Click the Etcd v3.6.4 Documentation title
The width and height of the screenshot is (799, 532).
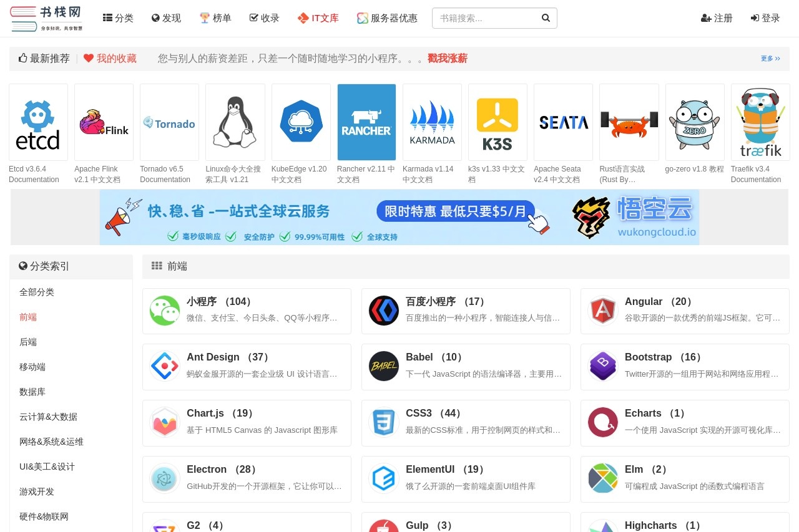(34, 174)
